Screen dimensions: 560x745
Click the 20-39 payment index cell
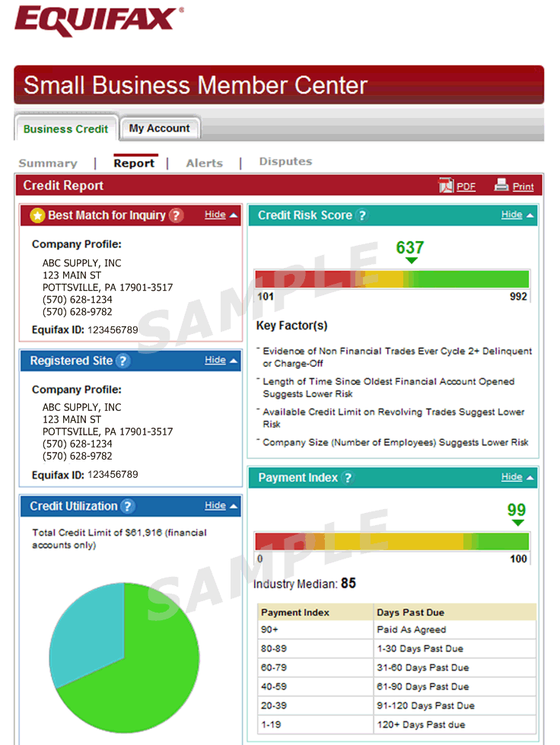click(316, 705)
